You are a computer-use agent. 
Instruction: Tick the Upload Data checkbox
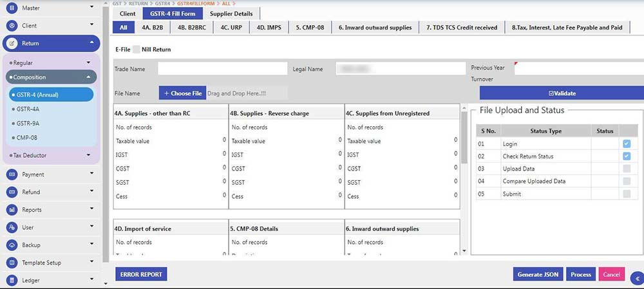click(627, 169)
